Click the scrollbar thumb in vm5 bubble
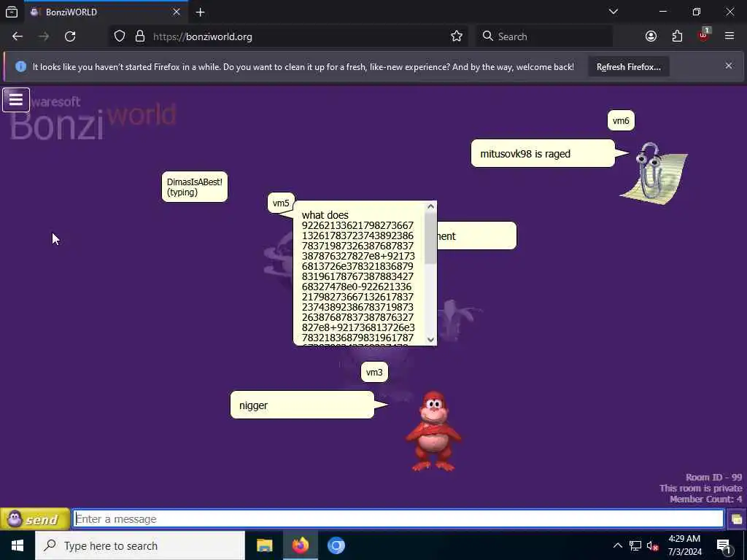The width and height of the screenshot is (747, 560). tap(430, 238)
